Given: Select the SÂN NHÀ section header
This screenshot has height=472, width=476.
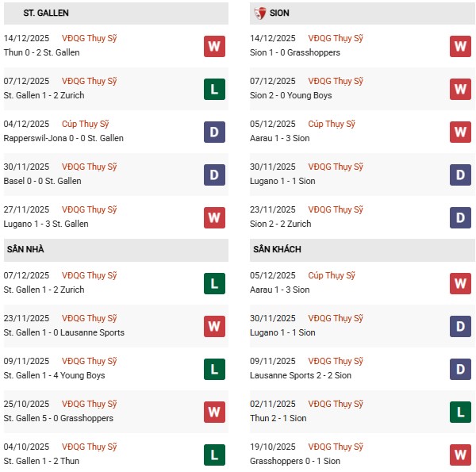Looking at the screenshot, I should [x=25, y=250].
